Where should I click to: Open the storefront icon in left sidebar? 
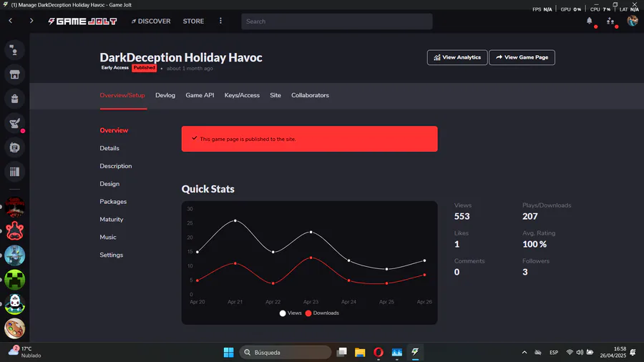tap(14, 74)
